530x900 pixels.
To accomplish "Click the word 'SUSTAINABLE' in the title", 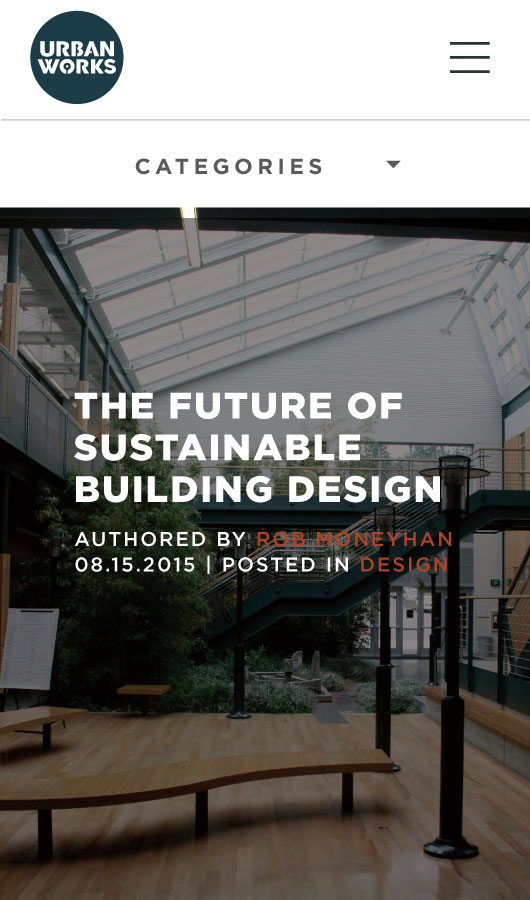I will (218, 447).
